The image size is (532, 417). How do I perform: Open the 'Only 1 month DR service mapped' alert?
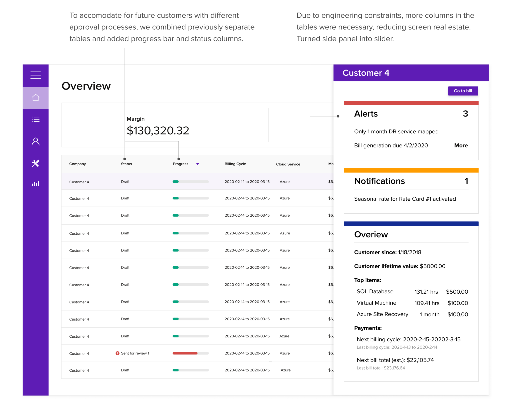[x=396, y=131]
